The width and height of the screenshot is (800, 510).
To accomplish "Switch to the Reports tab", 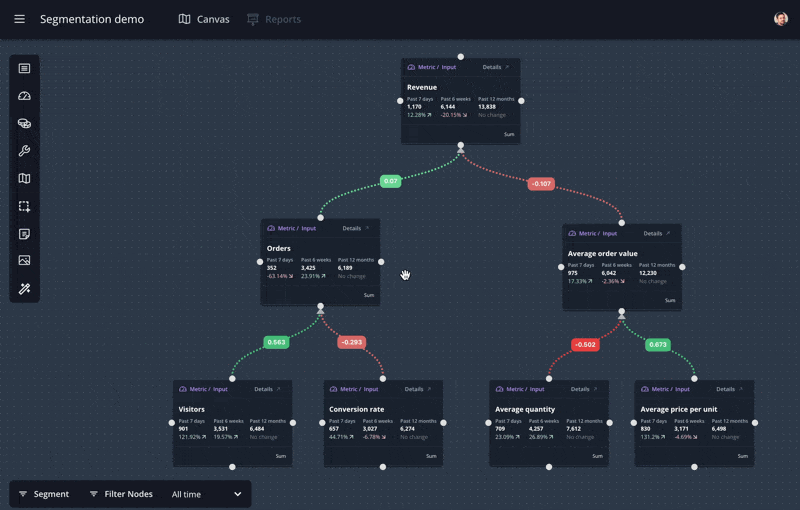I will pyautogui.click(x=273, y=19).
